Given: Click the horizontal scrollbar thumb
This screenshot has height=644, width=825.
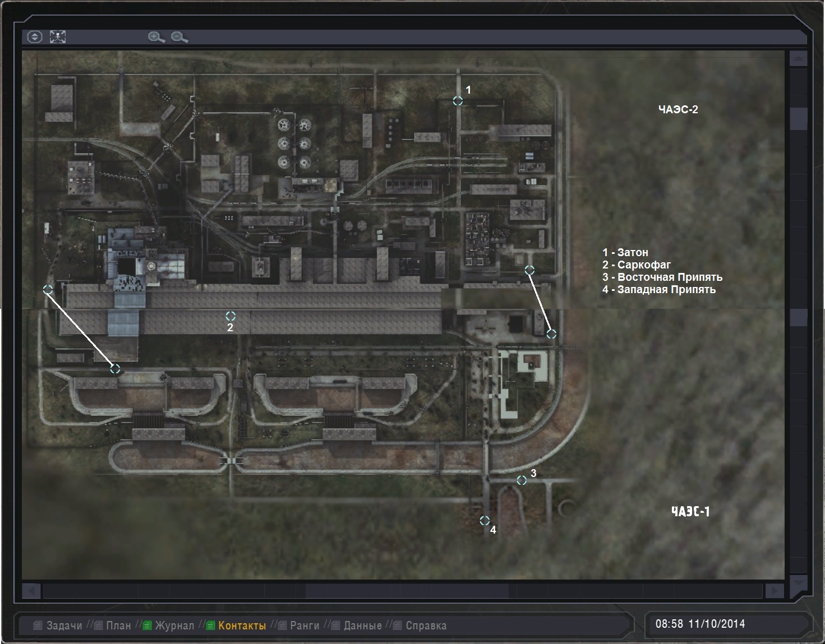Looking at the screenshot, I should point(407,591).
